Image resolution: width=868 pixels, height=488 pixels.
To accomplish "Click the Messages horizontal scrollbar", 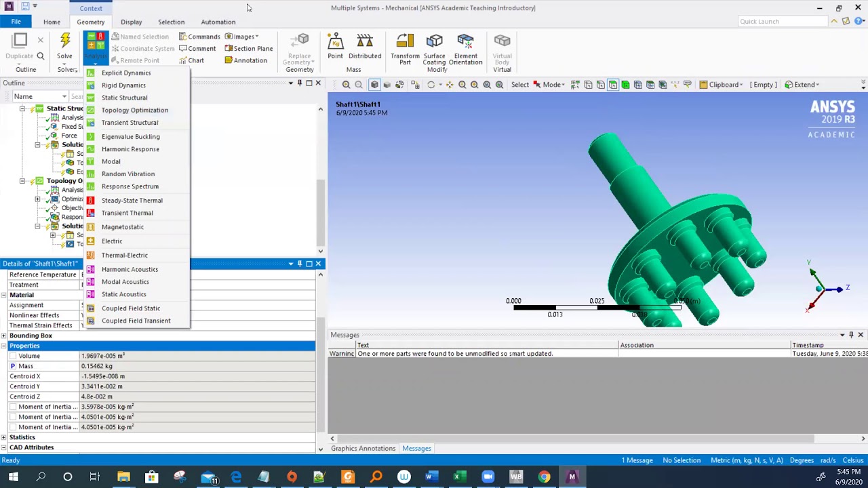I will [x=575, y=439].
